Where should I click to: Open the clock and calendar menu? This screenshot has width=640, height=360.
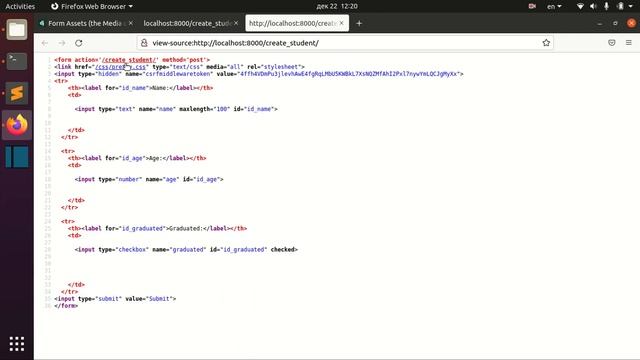337,6
